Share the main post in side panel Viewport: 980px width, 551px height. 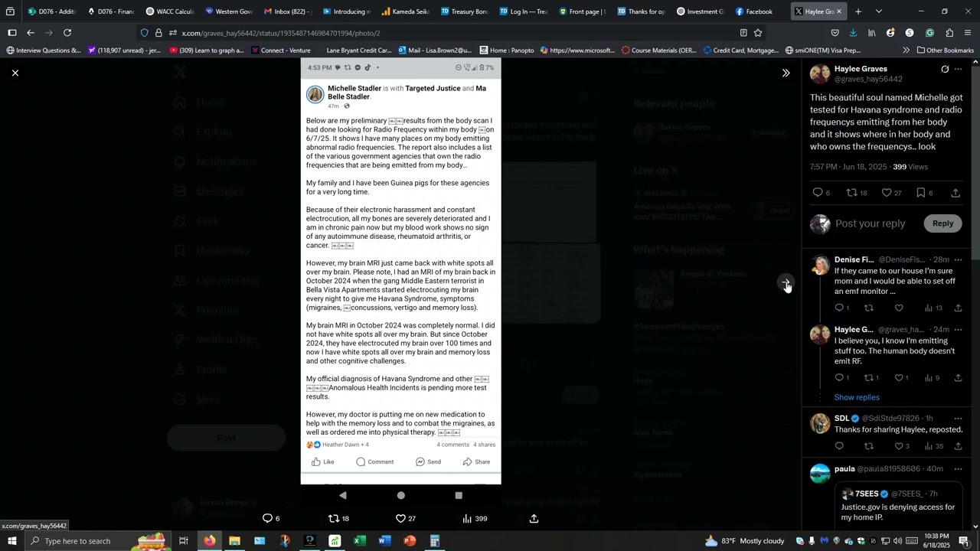(x=955, y=193)
